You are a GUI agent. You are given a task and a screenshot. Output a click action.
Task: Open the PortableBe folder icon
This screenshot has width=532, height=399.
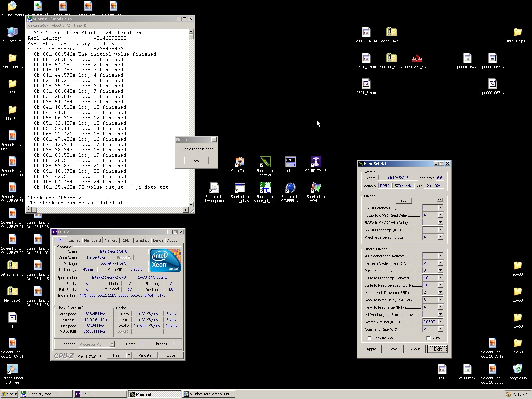(x=12, y=61)
